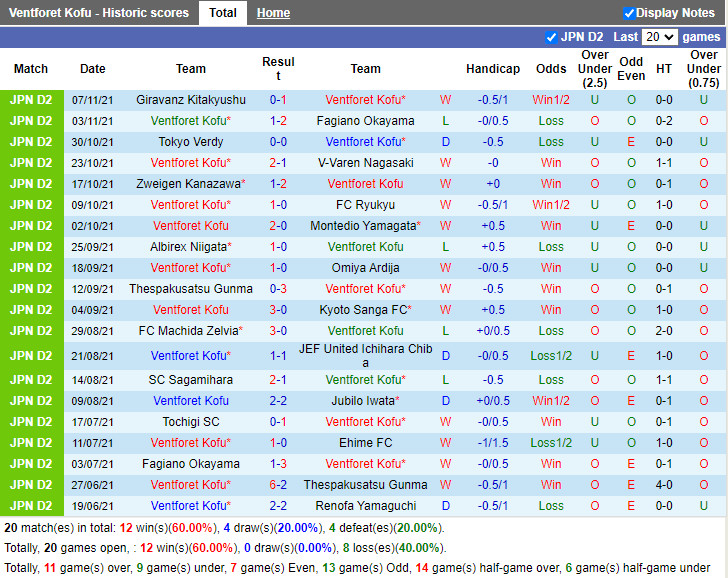Switch to the Total tab
The image size is (728, 578).
click(223, 13)
